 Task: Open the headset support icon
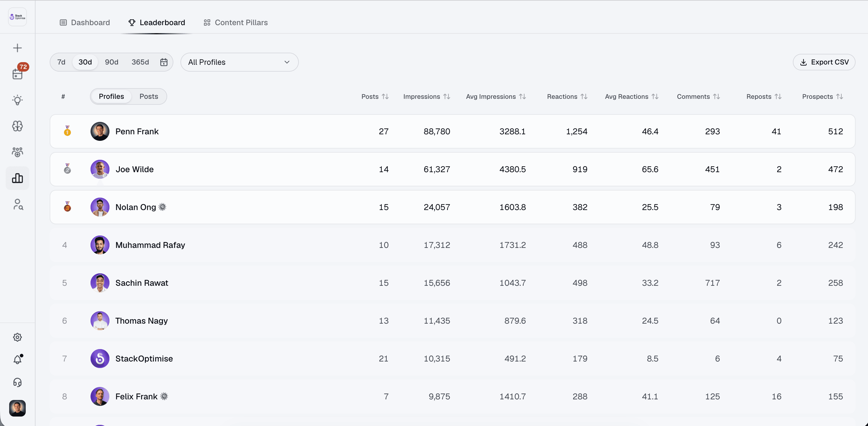point(17,383)
